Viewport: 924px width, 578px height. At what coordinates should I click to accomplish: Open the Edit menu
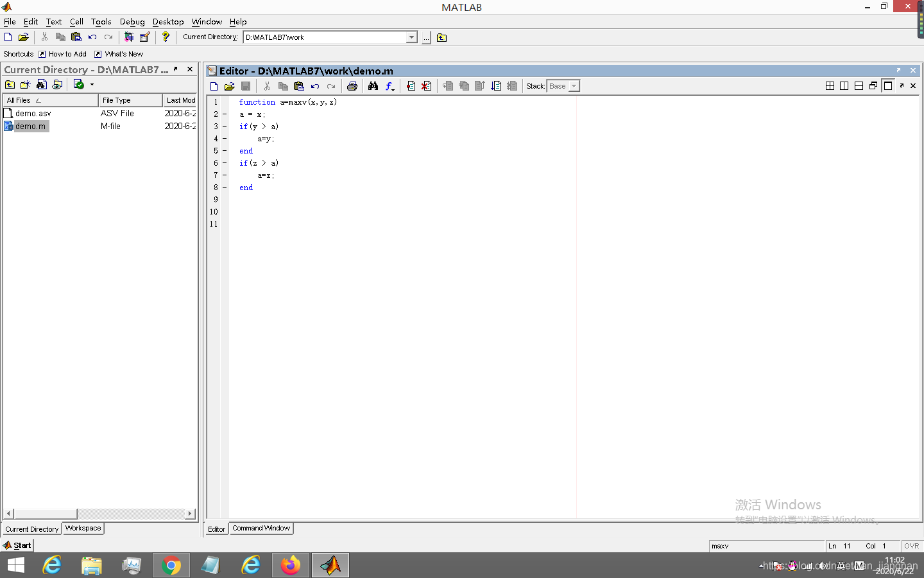pos(31,21)
